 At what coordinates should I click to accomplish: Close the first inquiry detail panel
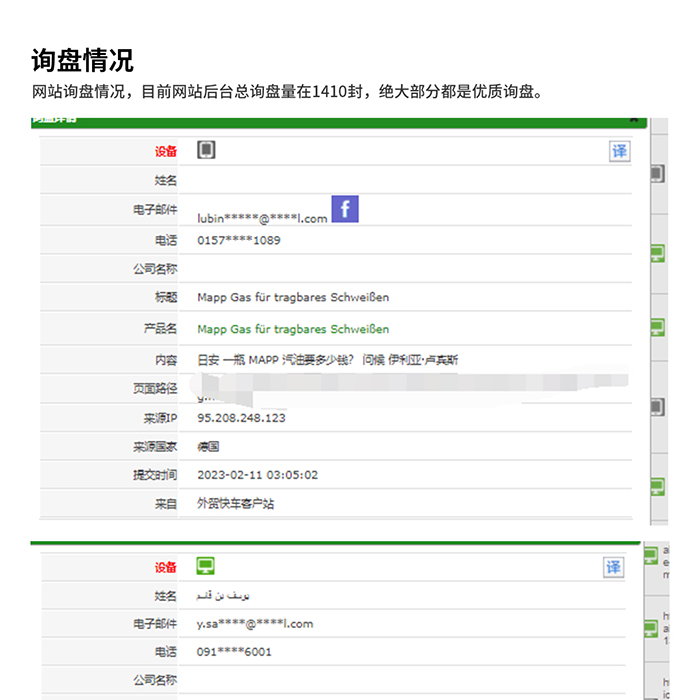click(633, 119)
